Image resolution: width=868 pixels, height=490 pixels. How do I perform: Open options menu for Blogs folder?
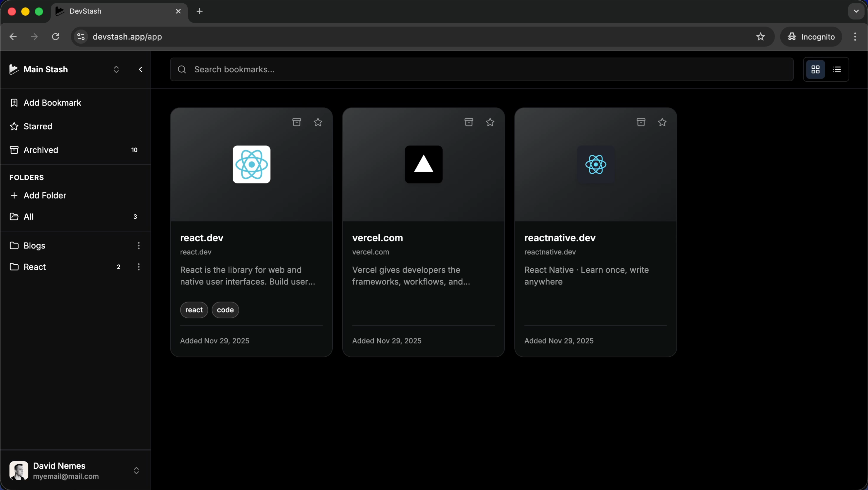[138, 245]
